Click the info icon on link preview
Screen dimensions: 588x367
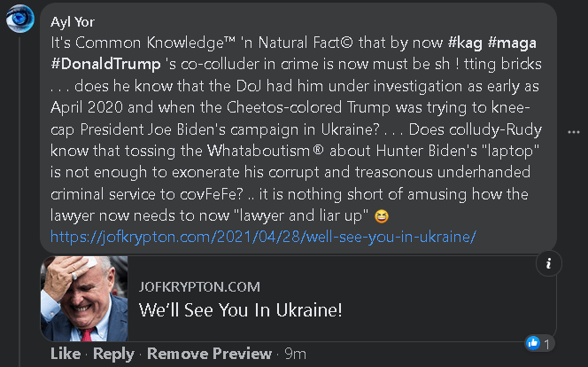[549, 263]
